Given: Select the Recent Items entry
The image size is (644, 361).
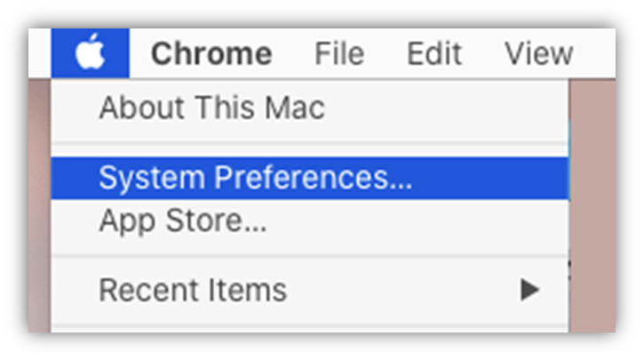Looking at the screenshot, I should pyautogui.click(x=310, y=290).
